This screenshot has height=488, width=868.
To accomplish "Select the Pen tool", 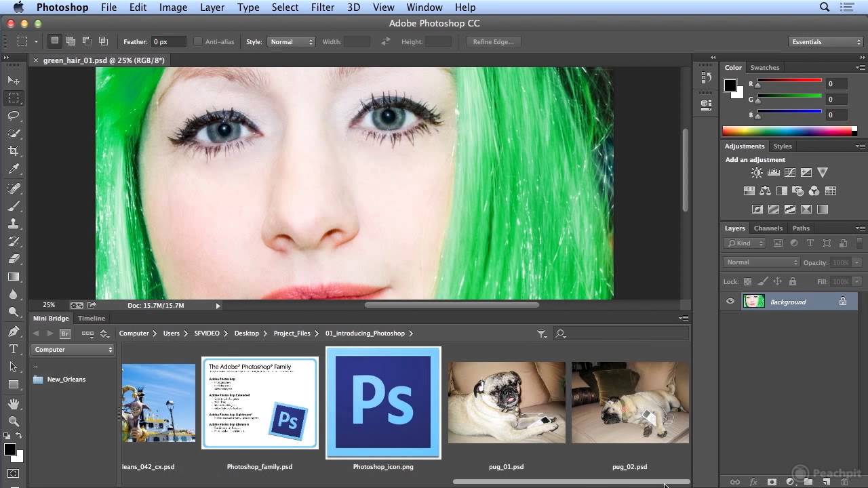I will [x=13, y=331].
